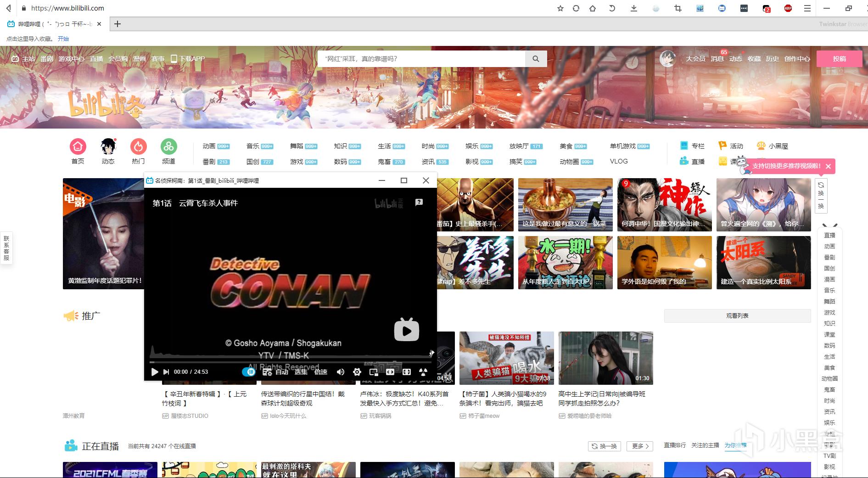Image resolution: width=868 pixels, height=478 pixels.
Task: Go to browser home page
Action: [x=593, y=8]
